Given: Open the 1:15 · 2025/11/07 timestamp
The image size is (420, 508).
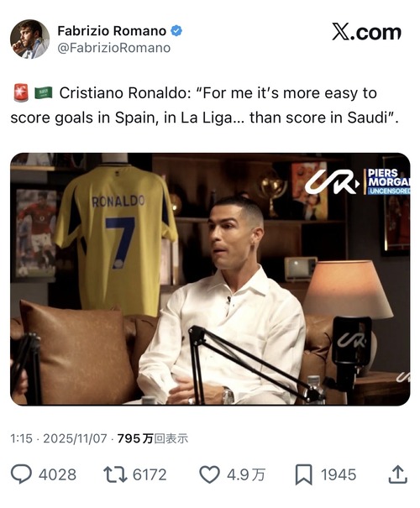Looking at the screenshot, I should (x=59, y=438).
